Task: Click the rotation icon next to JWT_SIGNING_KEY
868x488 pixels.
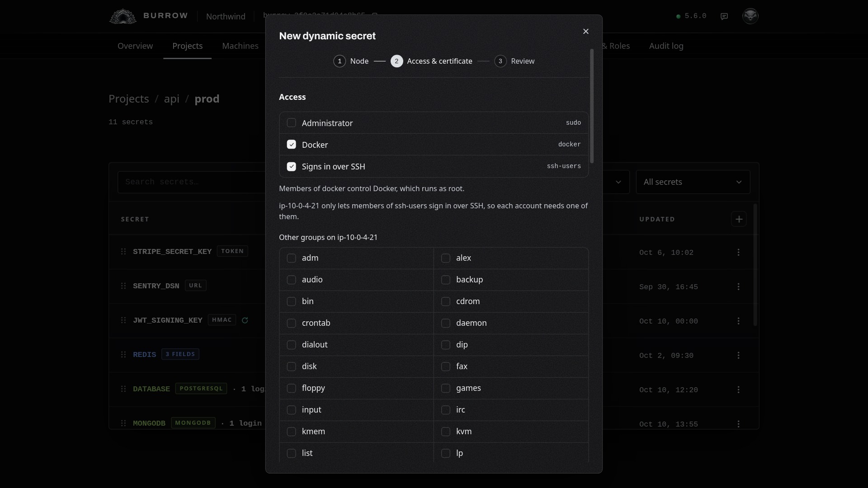Action: point(245,320)
